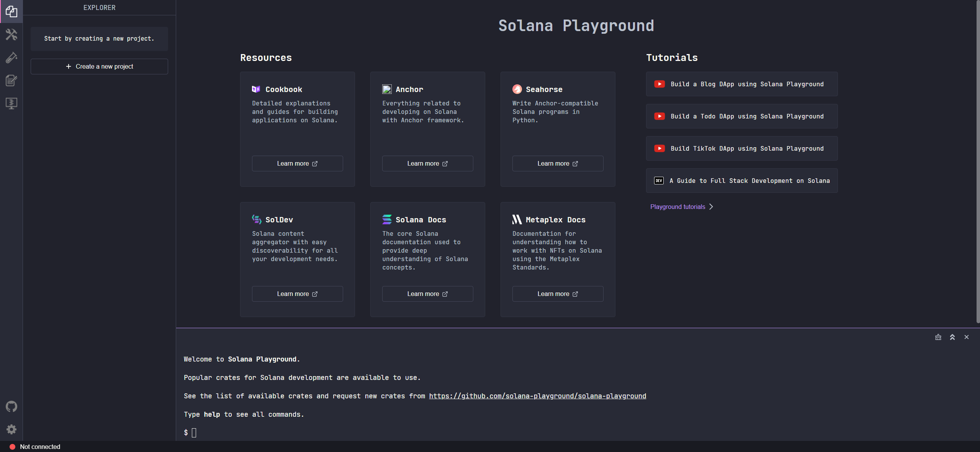Click the Solana Playground heading
Viewport: 980px width, 452px height.
click(x=576, y=26)
